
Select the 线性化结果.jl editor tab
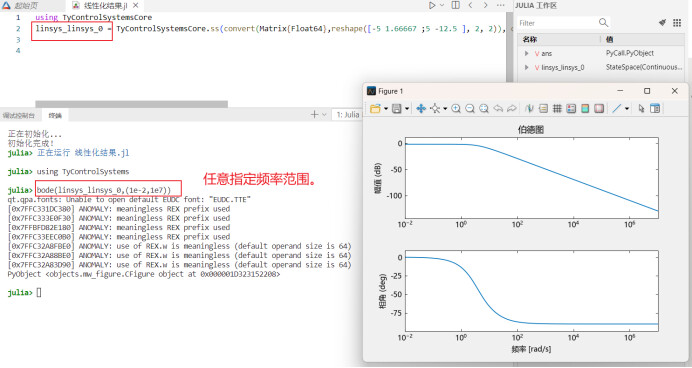click(106, 6)
